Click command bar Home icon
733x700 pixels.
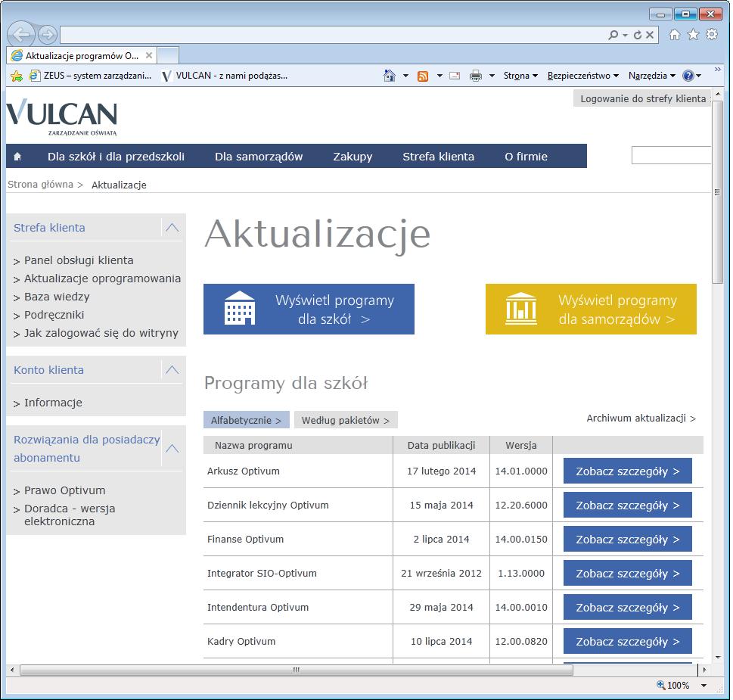pyautogui.click(x=389, y=75)
